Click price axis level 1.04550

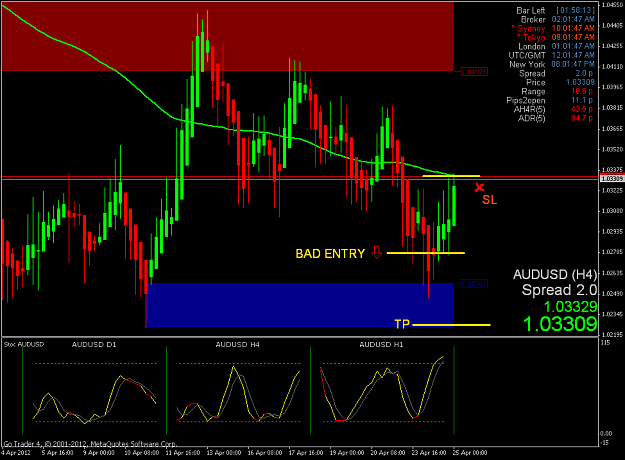(x=612, y=5)
